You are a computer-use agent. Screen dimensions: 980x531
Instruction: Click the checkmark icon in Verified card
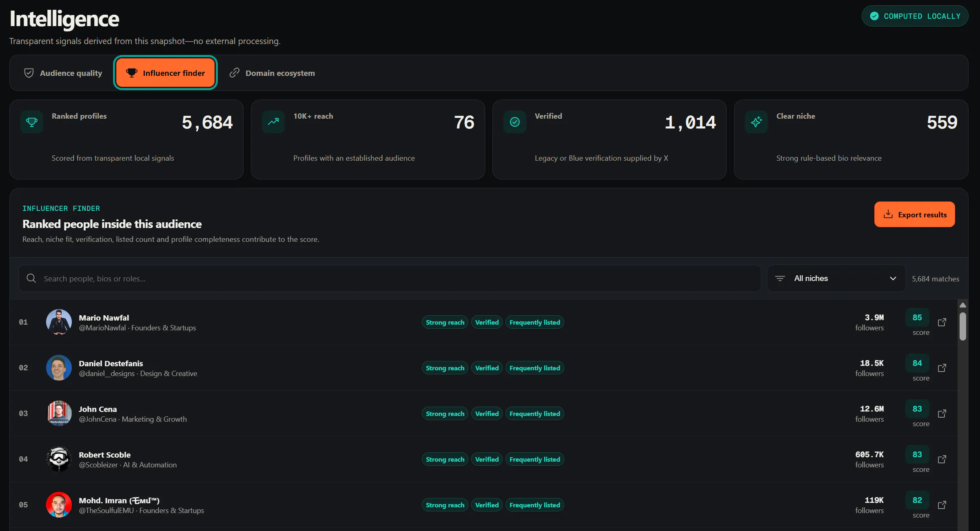coord(515,122)
